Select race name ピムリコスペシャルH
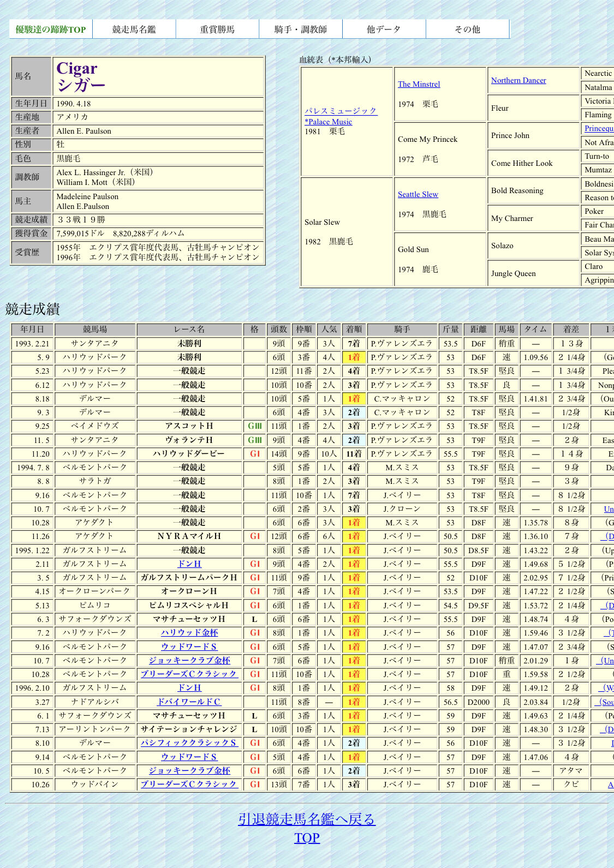The width and height of the screenshot is (614, 868). pos(189,605)
